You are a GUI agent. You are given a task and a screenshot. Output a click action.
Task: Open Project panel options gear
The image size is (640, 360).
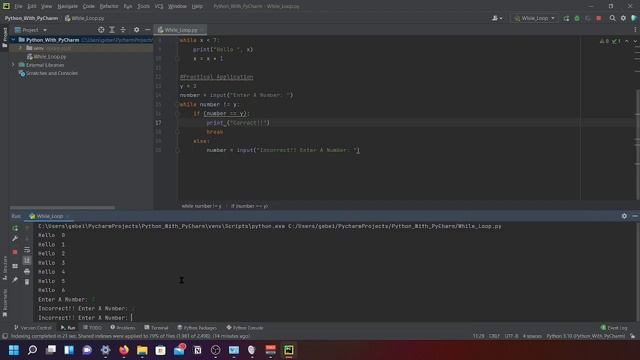click(136, 30)
